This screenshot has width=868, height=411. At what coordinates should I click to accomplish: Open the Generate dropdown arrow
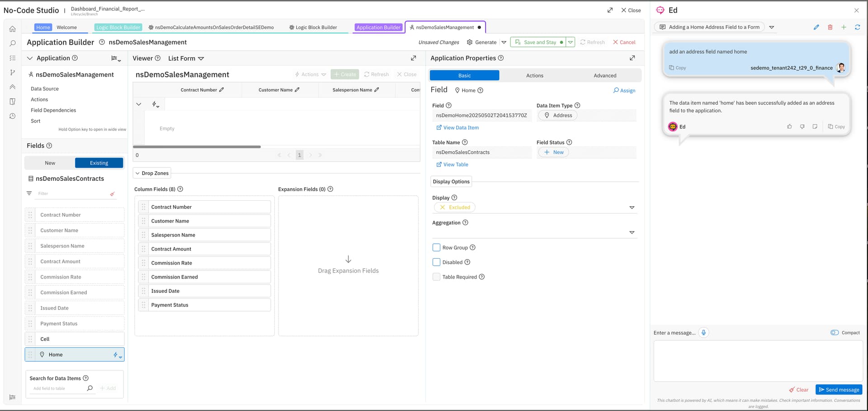pyautogui.click(x=504, y=42)
